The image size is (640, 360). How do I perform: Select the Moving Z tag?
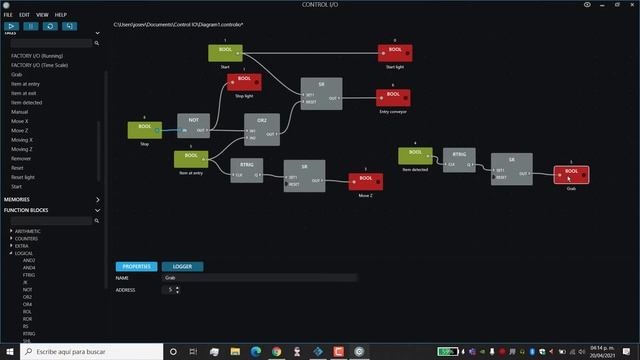pyautogui.click(x=22, y=149)
